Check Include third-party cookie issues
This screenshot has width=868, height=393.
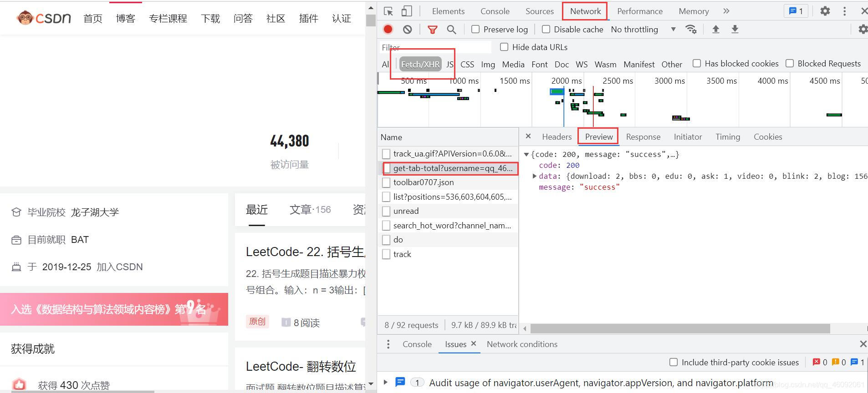[x=674, y=362]
